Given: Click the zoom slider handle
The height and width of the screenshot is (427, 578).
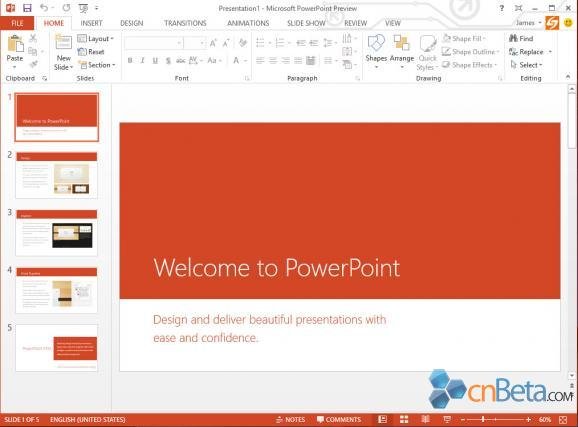Looking at the screenshot, I should point(483,420).
